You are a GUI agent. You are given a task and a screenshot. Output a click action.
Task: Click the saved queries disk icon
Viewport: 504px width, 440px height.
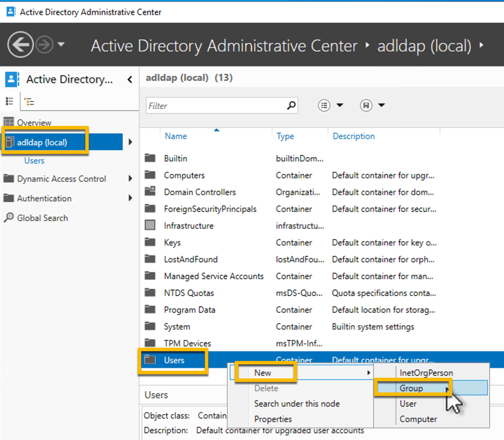coord(366,105)
